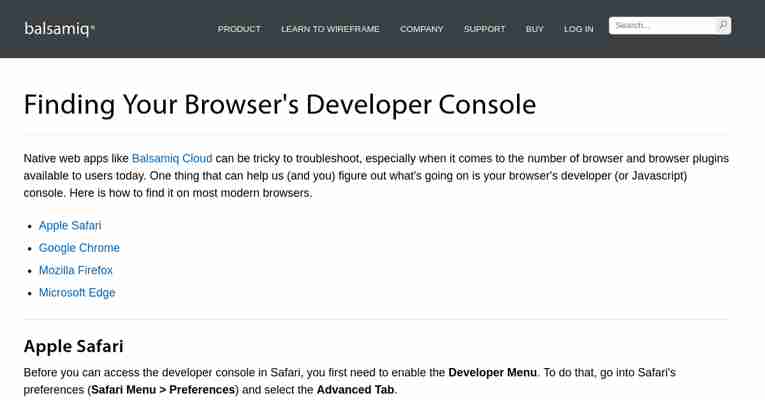Click the Apple Safari section heading
The image size is (765, 400).
pyautogui.click(x=74, y=346)
